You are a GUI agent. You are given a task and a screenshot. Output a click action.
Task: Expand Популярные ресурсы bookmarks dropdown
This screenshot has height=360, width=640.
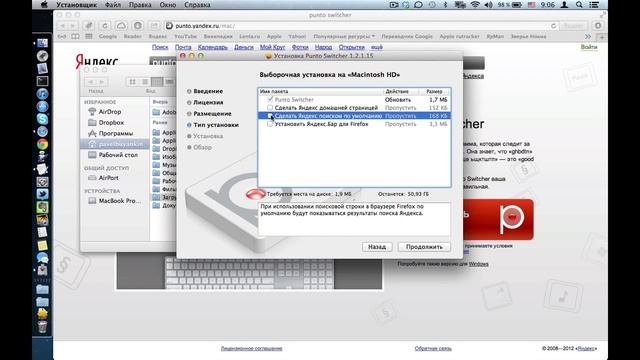pos(344,36)
